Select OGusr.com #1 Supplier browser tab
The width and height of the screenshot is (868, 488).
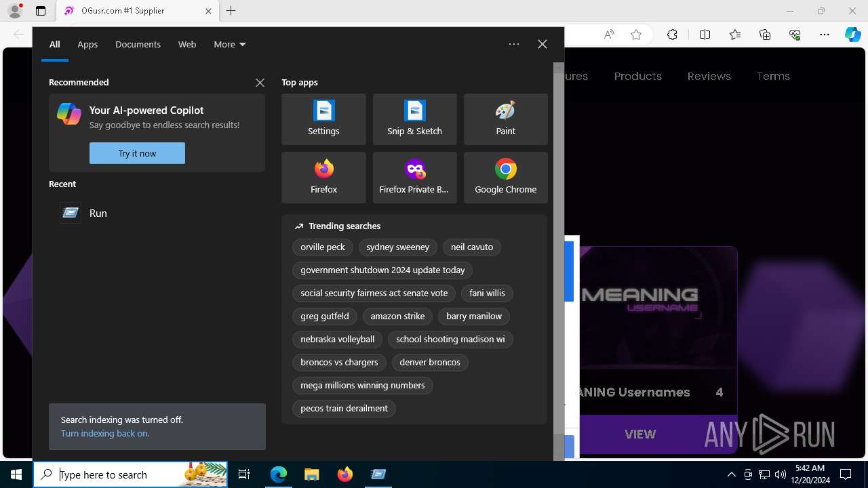tap(138, 11)
